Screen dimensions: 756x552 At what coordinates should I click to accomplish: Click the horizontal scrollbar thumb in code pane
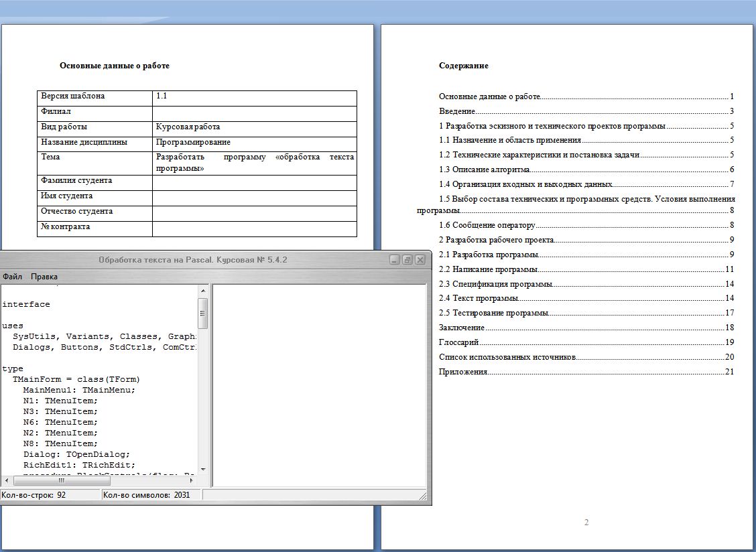click(x=62, y=480)
